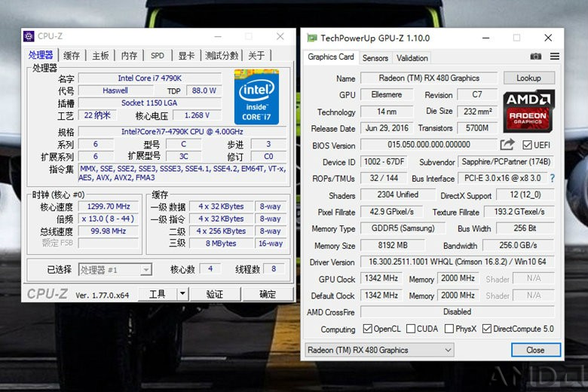The image size is (588, 392).
Task: Click the GPU Clock 1342 MHz value
Action: click(x=381, y=278)
